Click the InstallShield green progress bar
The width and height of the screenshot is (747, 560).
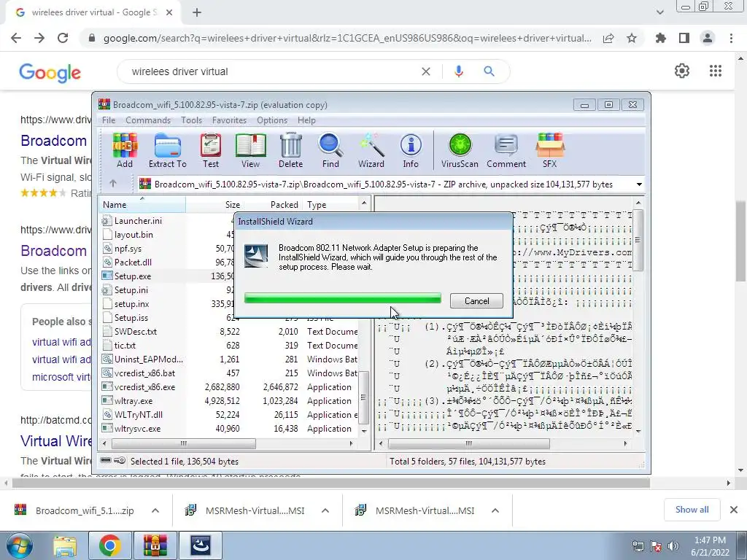[343, 298]
